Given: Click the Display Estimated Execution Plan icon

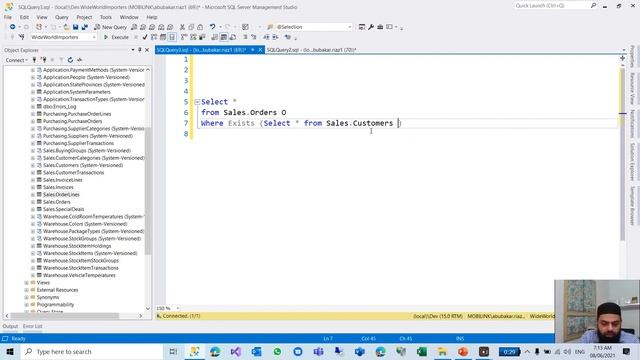Looking at the screenshot, I should click(x=154, y=37).
